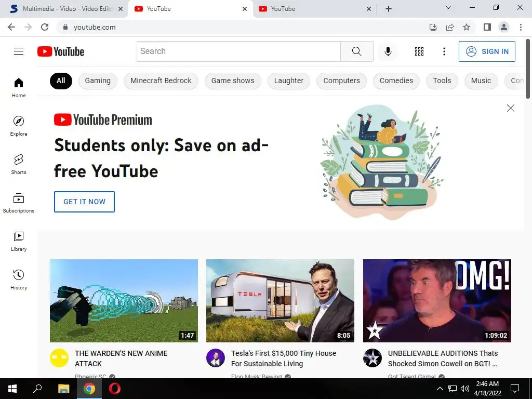Toggle Chrome side panel icon
532x399 pixels.
click(487, 27)
